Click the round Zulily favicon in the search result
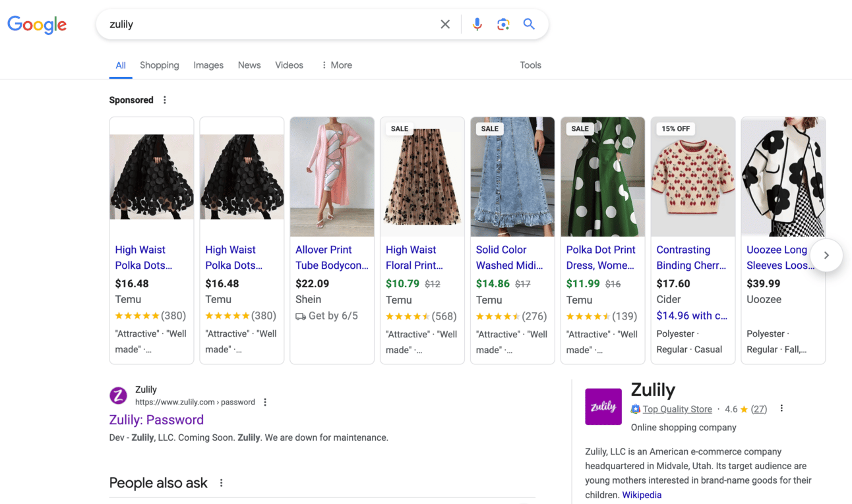 tap(118, 395)
